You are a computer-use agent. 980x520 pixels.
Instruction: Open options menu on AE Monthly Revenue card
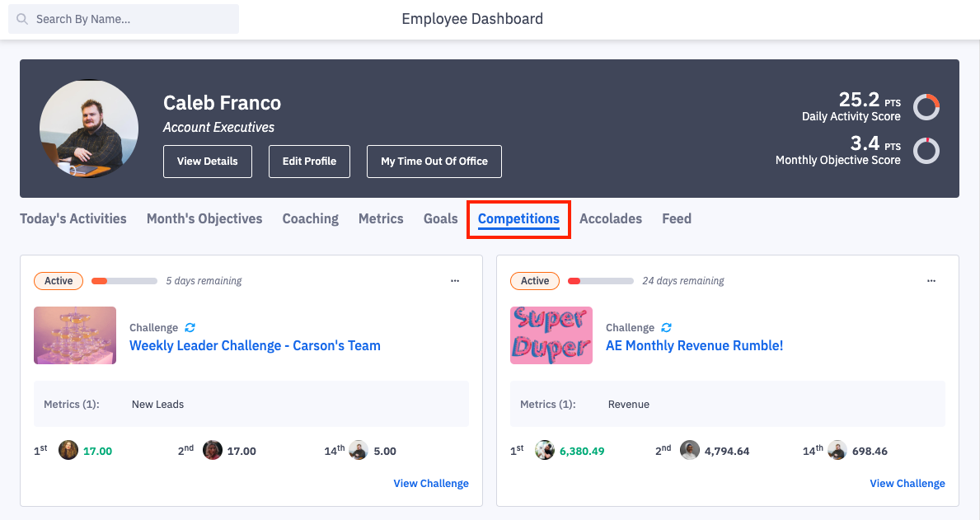point(931,281)
